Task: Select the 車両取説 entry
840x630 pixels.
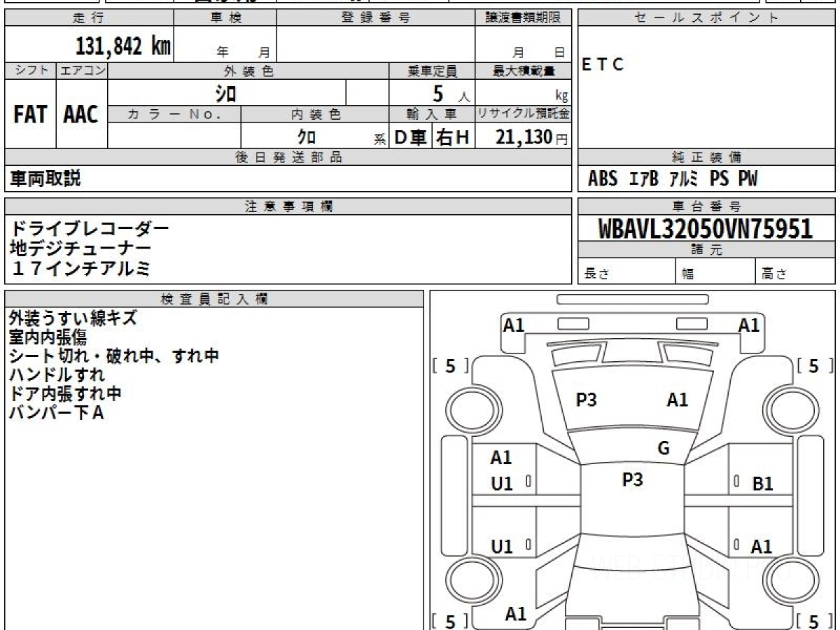Action: 45,179
